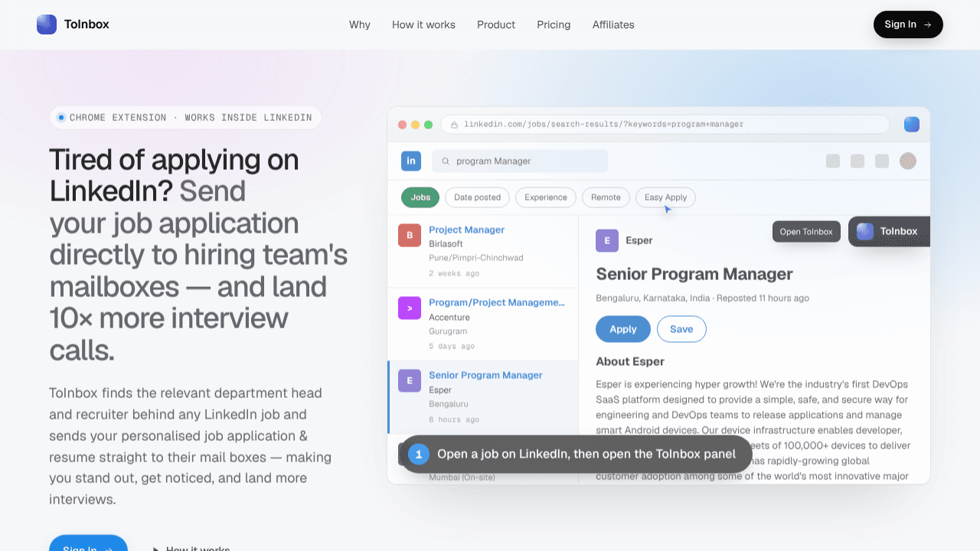Viewport: 980px width, 551px height.
Task: Click the About Esper heading
Action: click(x=630, y=361)
